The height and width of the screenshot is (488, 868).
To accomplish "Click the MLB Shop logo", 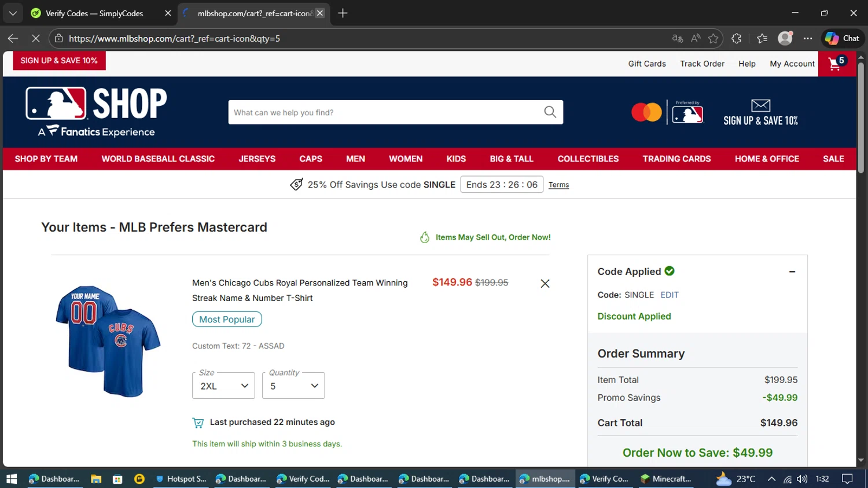I will click(97, 112).
